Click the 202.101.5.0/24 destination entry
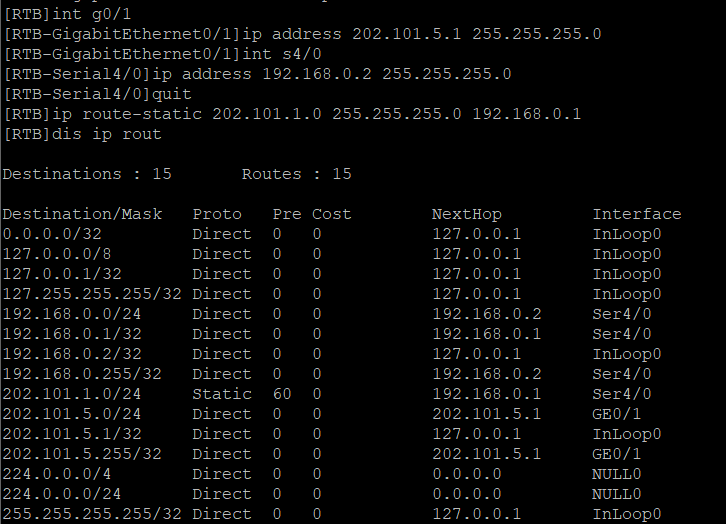 (72, 413)
